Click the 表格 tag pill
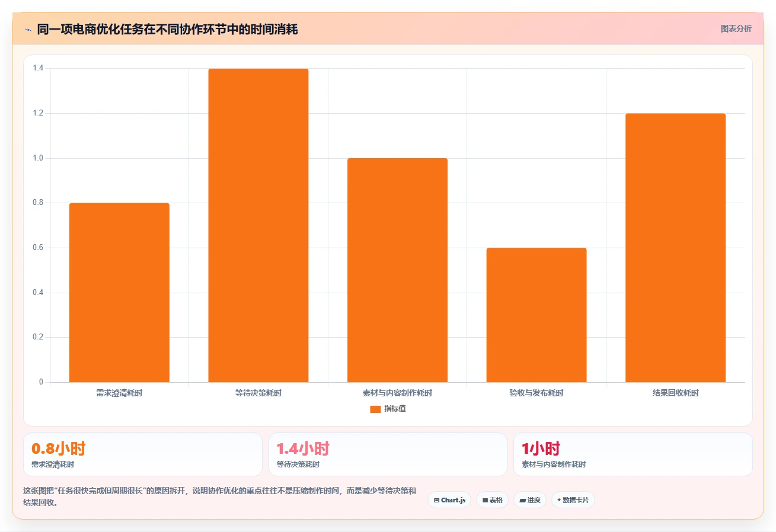The width and height of the screenshot is (776, 532). (492, 500)
